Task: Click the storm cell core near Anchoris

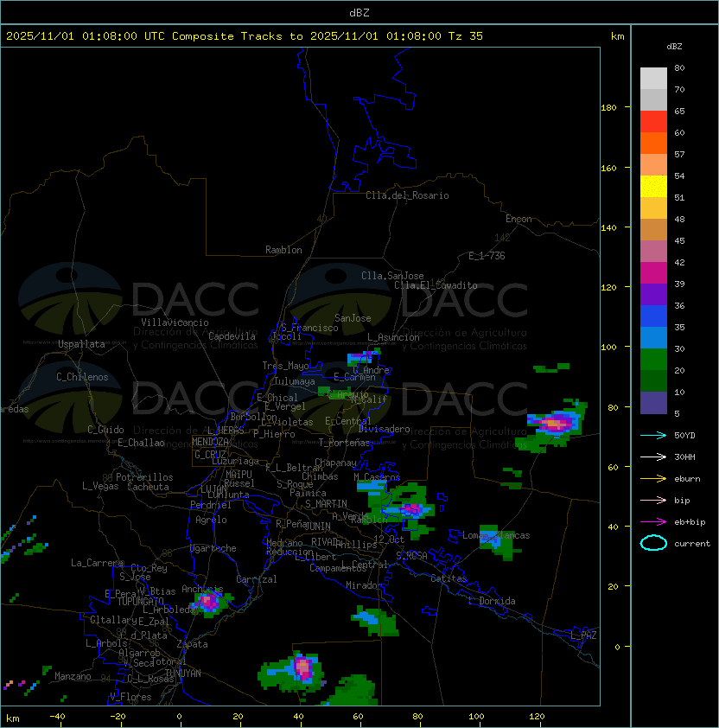Action: (x=208, y=602)
